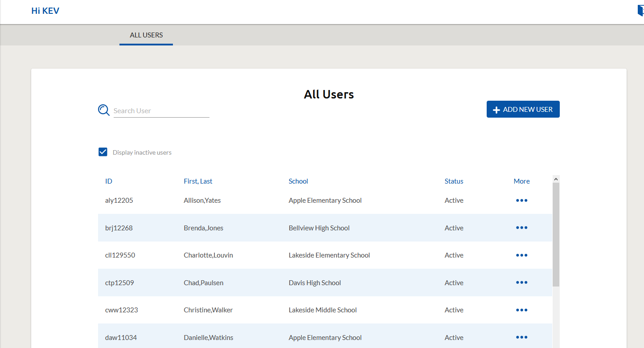Click the scrollbar up arrow of user table
This screenshot has height=348, width=644.
tap(556, 179)
